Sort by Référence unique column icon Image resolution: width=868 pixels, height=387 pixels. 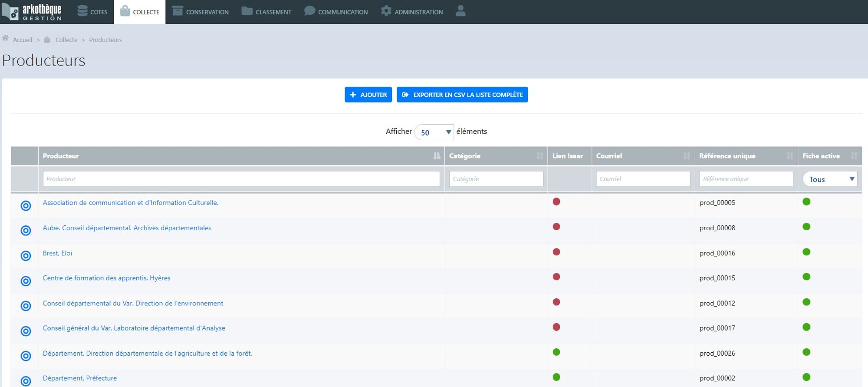[x=789, y=156]
